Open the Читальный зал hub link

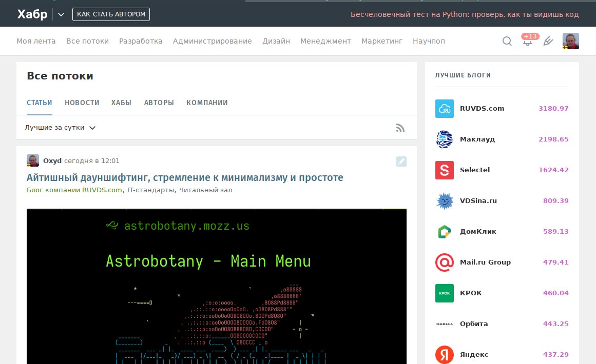[206, 190]
